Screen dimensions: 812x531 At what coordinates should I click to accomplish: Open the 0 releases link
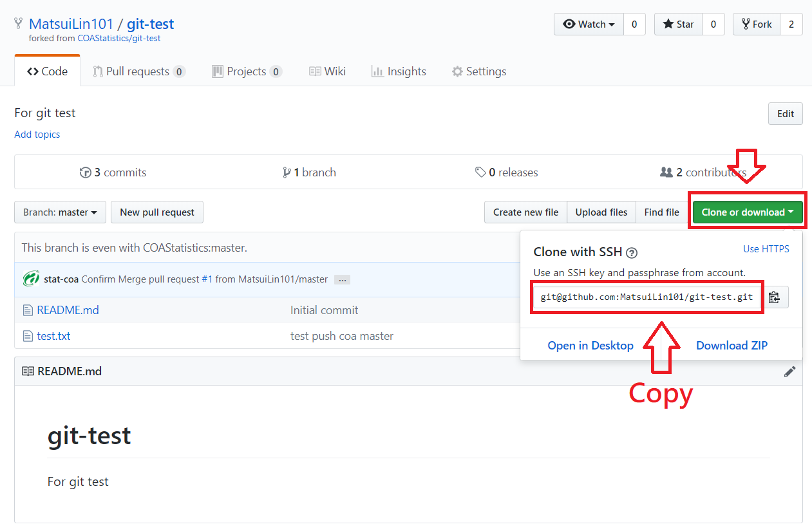point(507,172)
